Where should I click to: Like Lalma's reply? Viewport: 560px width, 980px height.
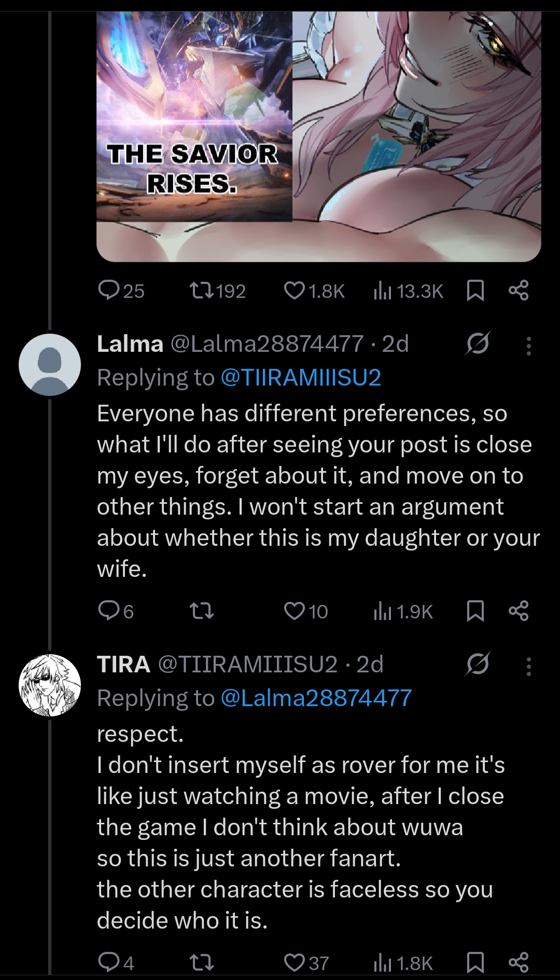295,611
